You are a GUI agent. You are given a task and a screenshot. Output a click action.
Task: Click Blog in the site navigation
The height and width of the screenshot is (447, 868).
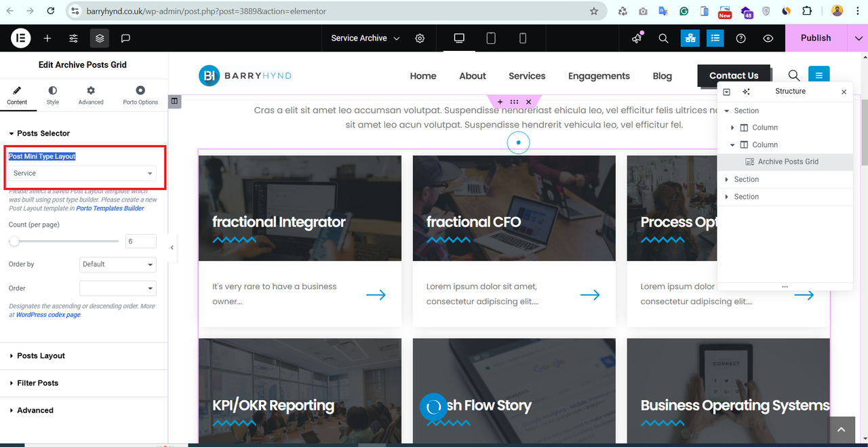(x=663, y=76)
